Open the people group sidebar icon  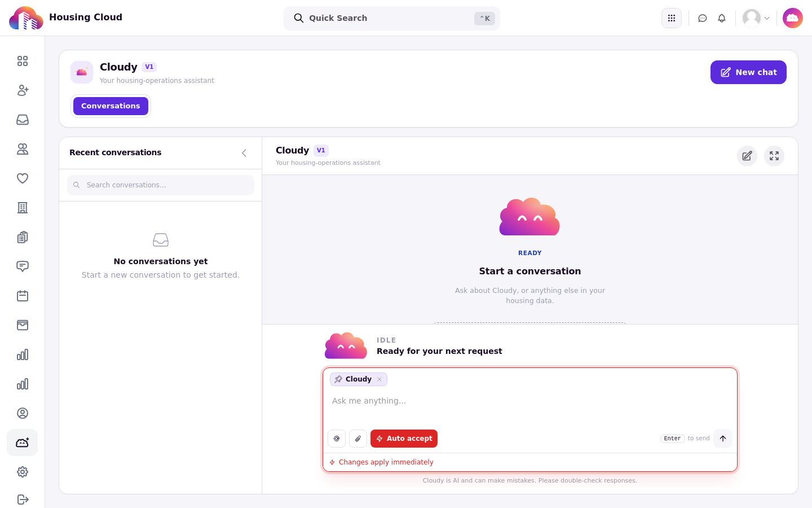23,149
